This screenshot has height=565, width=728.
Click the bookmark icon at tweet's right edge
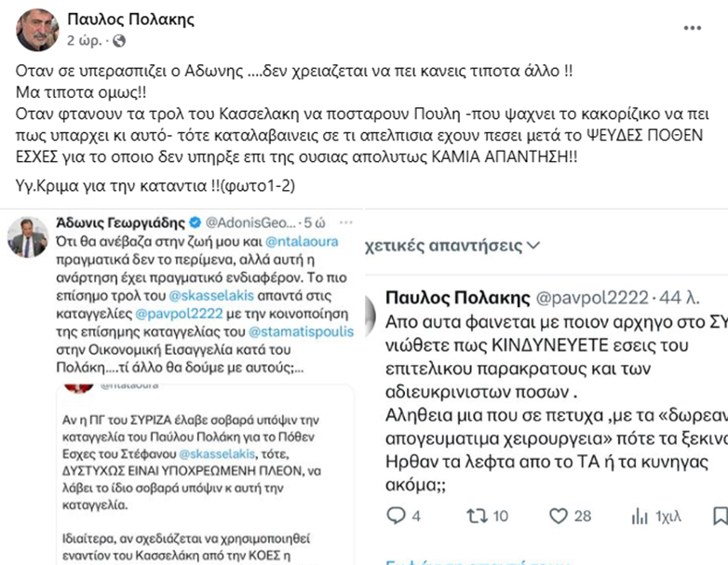719,516
